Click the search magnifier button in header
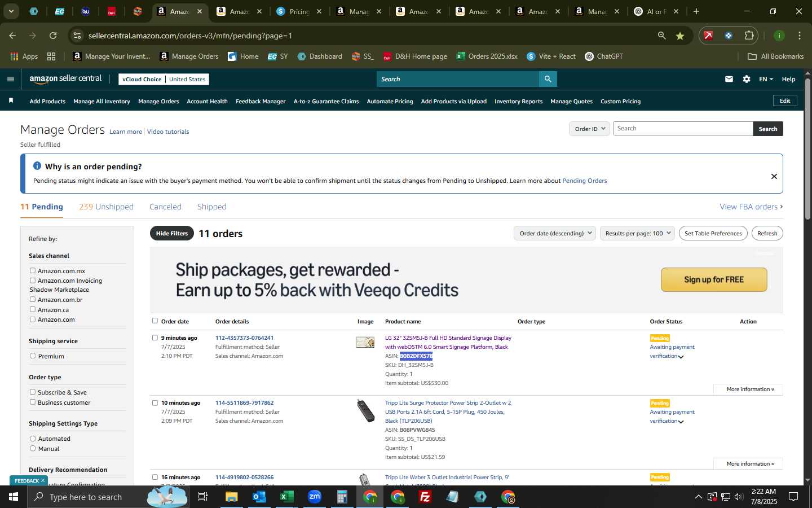Screen dimensions: 812x508 pos(548,79)
